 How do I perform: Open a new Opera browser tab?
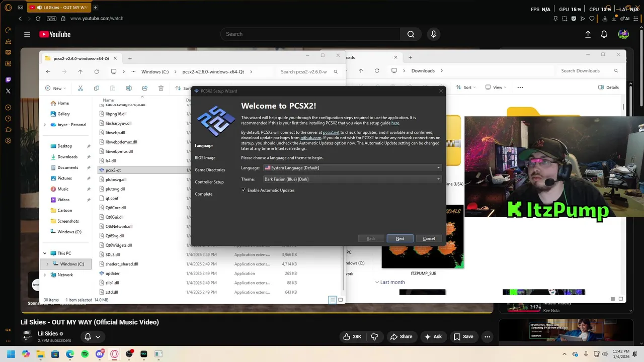tap(95, 8)
